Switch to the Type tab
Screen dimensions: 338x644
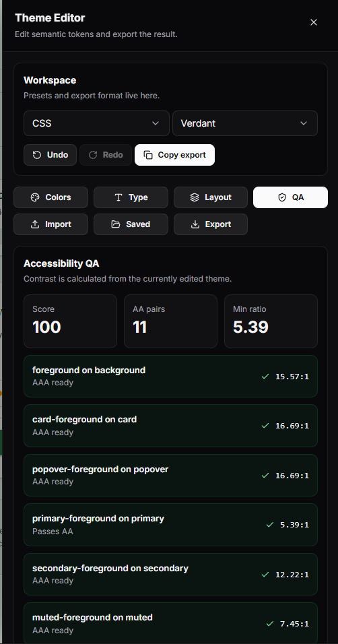click(131, 197)
